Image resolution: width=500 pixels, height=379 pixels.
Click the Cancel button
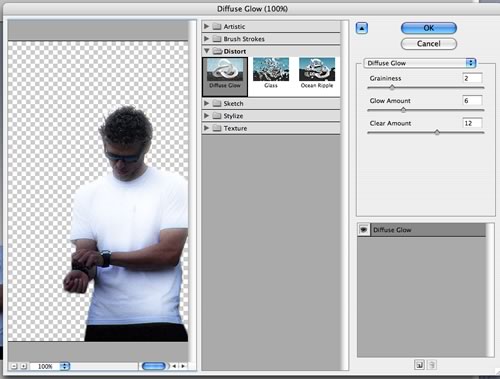tap(429, 44)
